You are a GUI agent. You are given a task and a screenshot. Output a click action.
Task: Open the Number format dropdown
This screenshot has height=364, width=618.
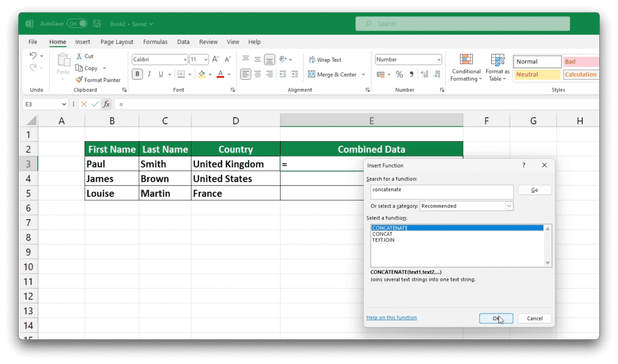439,60
